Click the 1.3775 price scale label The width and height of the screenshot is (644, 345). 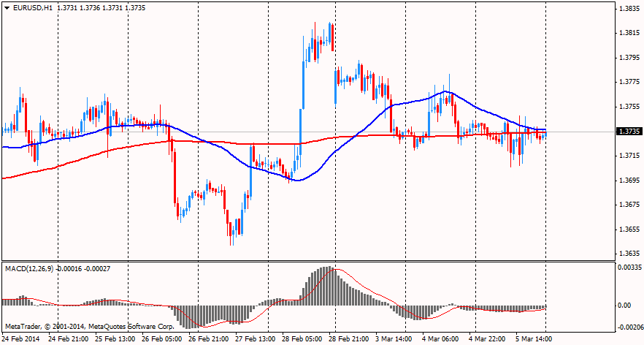[629, 83]
